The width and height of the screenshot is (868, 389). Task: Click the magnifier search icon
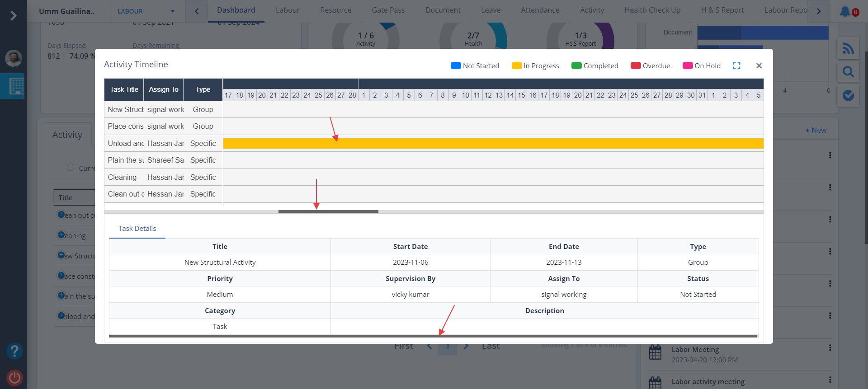pos(848,72)
